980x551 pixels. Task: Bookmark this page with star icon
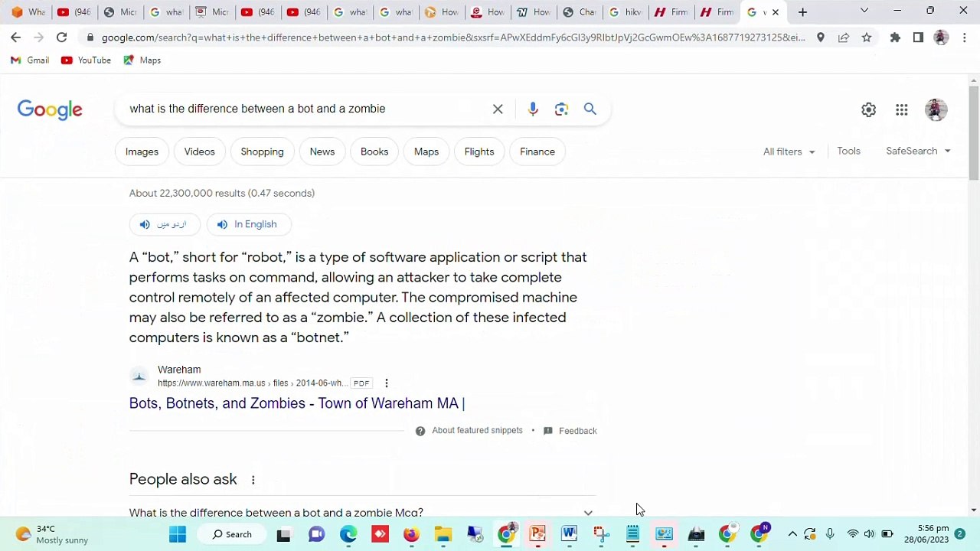[866, 37]
